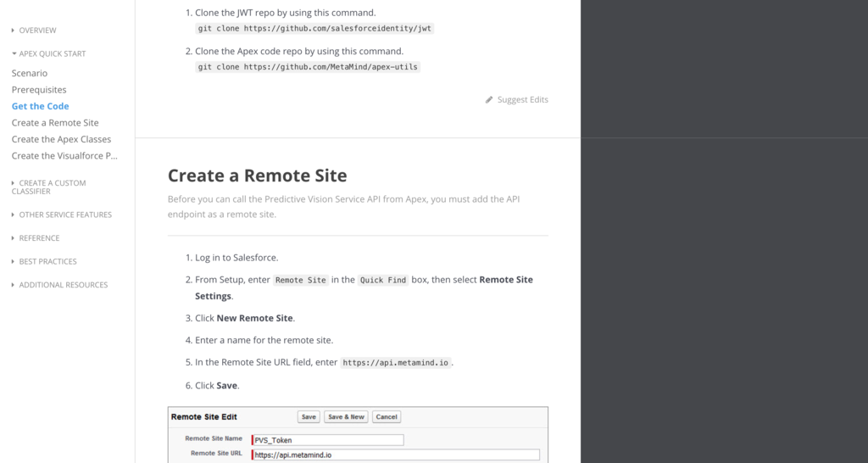Click the Create a Remote Site heading
This screenshot has width=868, height=463.
(x=258, y=176)
